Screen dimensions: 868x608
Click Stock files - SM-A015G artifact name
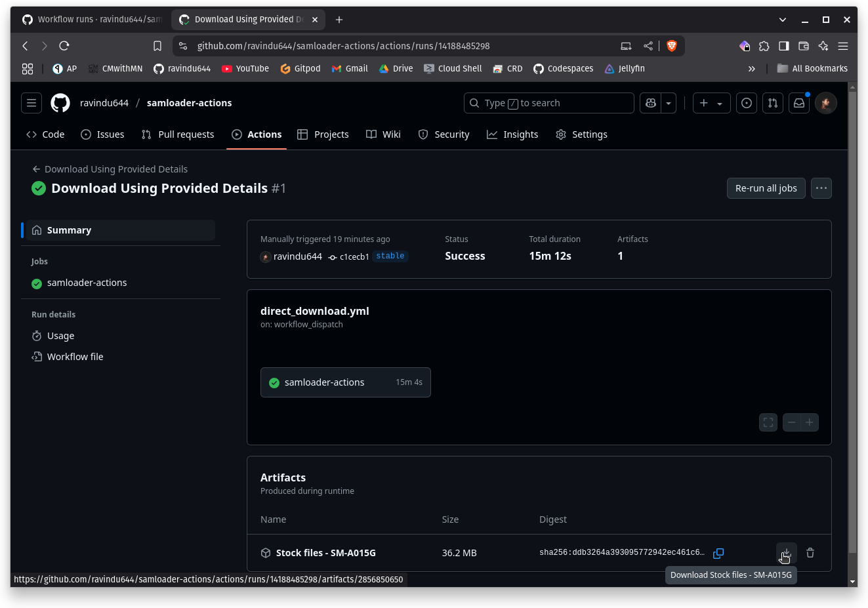click(x=326, y=553)
